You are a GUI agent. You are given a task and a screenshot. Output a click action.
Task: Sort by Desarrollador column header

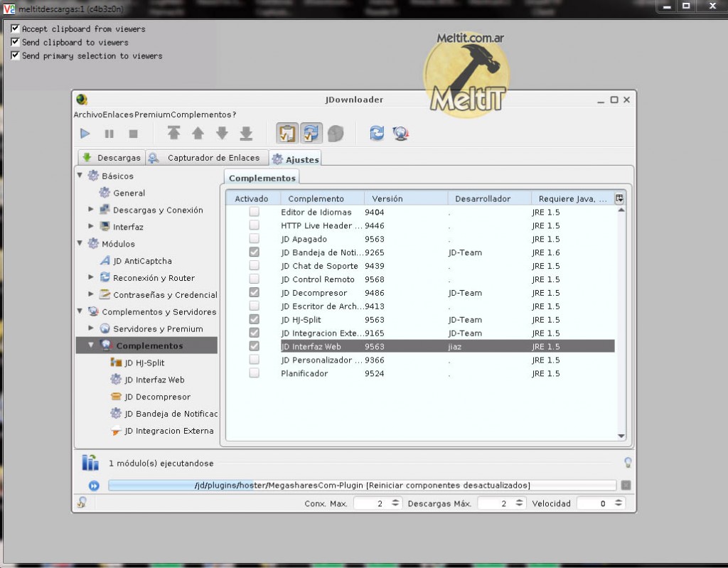[x=489, y=199]
